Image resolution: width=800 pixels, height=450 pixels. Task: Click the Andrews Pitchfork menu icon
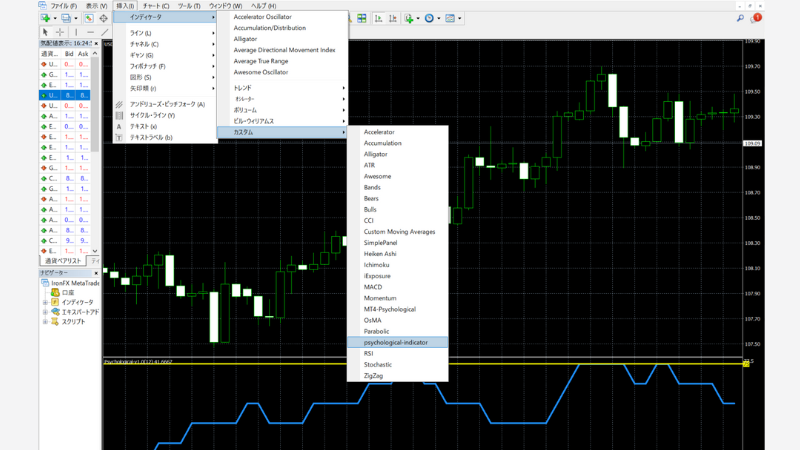tap(119, 104)
